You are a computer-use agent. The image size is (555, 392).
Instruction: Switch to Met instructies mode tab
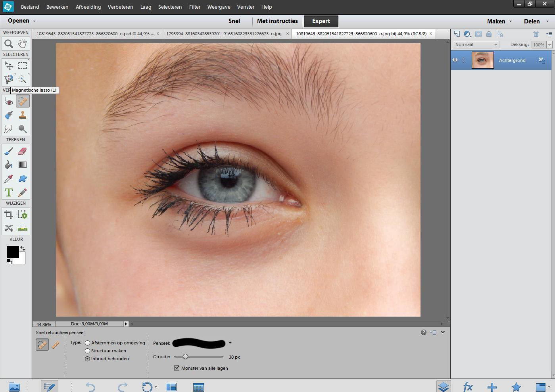click(277, 21)
